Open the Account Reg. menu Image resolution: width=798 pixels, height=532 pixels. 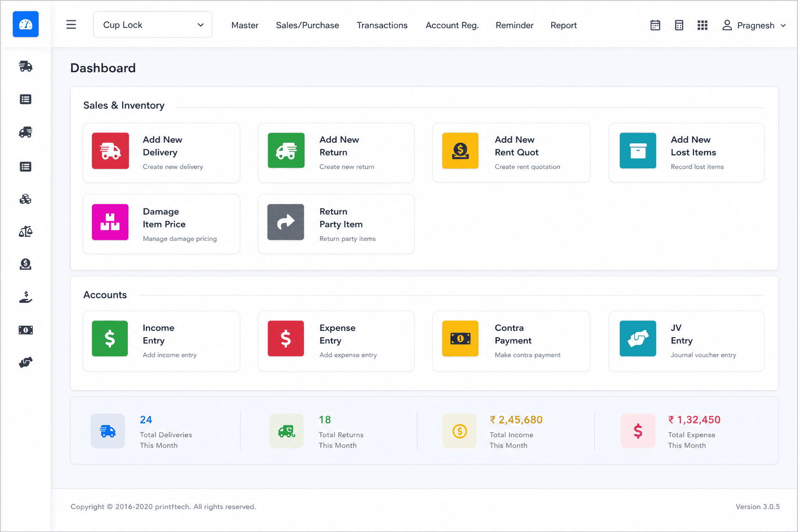coord(452,25)
